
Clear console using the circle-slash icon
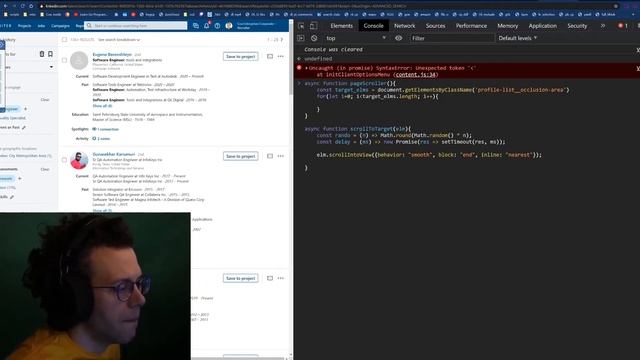314,38
